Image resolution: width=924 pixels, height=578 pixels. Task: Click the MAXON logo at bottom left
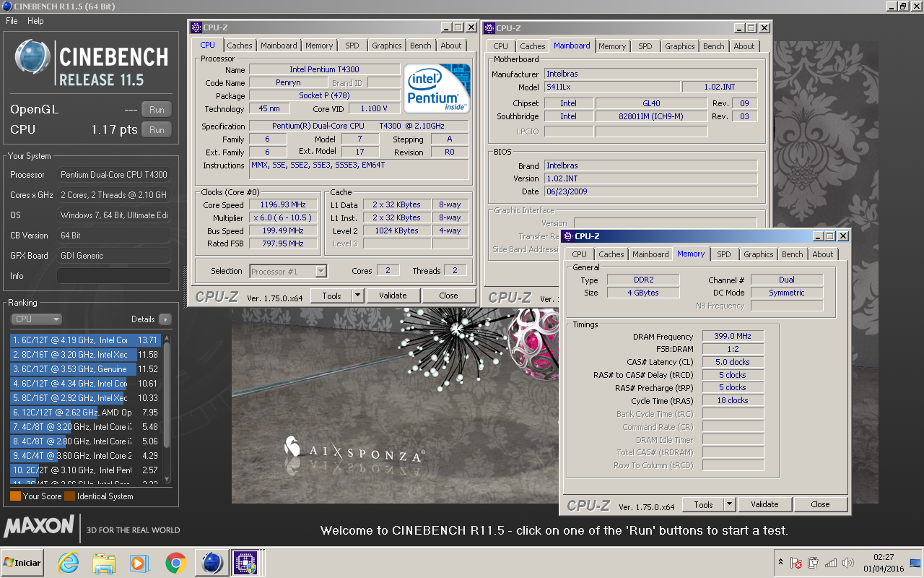39,525
